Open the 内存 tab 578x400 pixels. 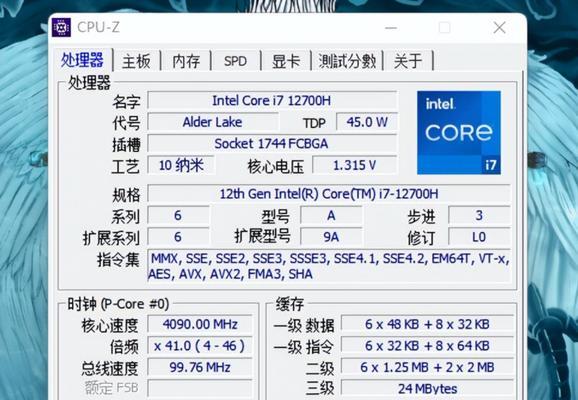click(186, 61)
